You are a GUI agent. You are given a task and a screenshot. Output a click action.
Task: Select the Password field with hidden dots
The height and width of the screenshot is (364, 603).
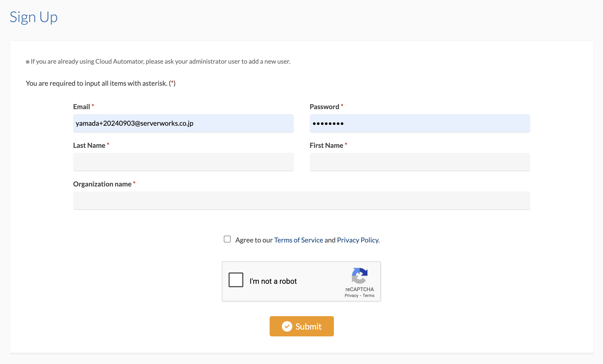(420, 123)
